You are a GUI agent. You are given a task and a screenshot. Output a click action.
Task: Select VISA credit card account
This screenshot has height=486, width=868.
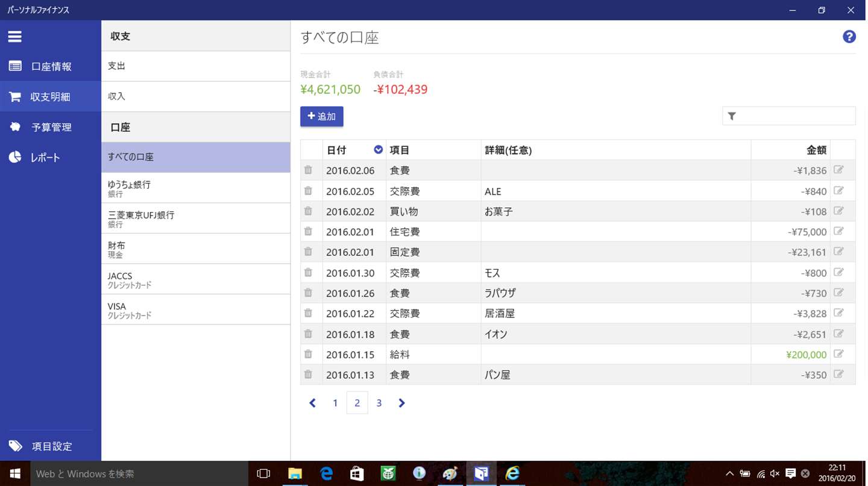pyautogui.click(x=196, y=310)
